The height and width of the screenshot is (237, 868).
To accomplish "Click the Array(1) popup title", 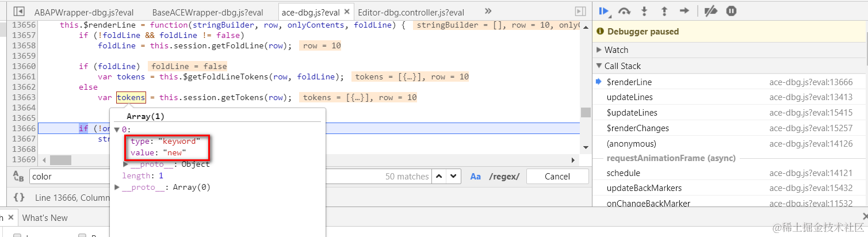I will [x=146, y=116].
